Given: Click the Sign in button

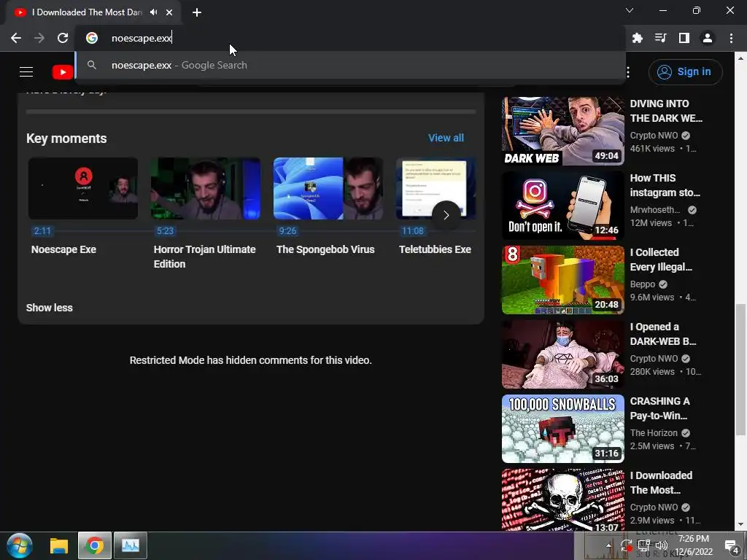Looking at the screenshot, I should (x=685, y=72).
